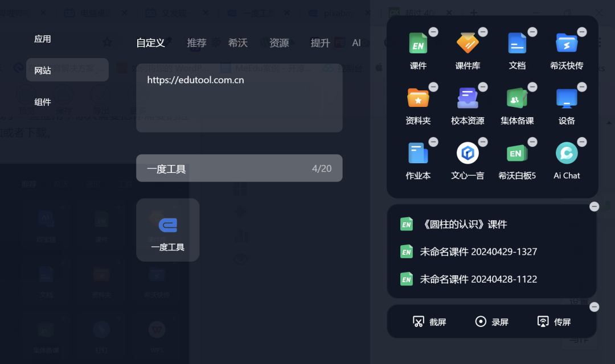
Task: Remove 文心一言 via minus badge
Action: pyautogui.click(x=483, y=142)
